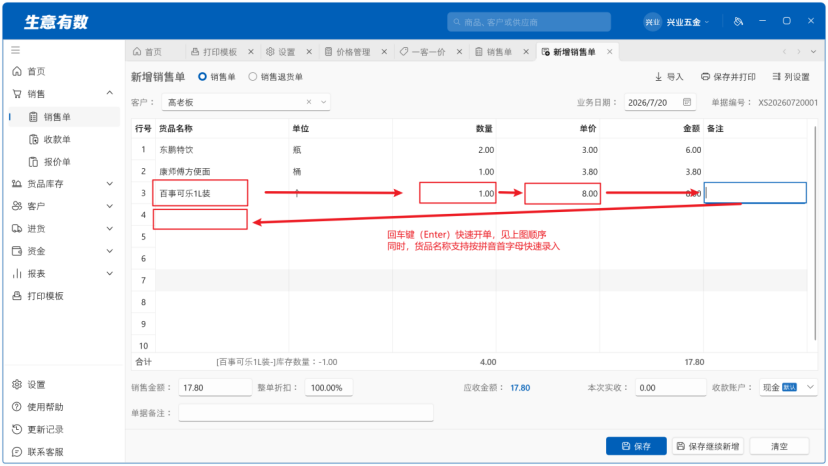Click the 清空 clear button
Viewport: 828px width, 466px height.
pyautogui.click(x=779, y=446)
